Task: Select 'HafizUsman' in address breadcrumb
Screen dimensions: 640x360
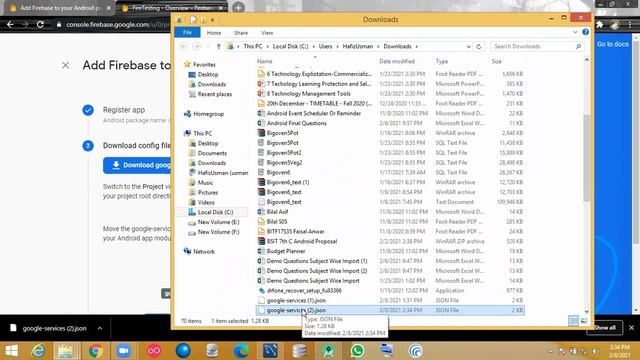Action: (358, 47)
